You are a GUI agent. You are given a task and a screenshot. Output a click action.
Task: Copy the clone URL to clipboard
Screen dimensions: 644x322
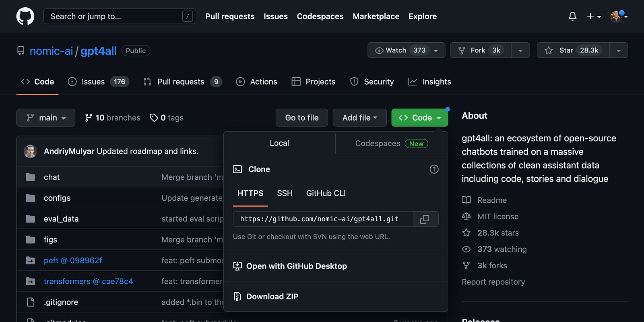coord(425,219)
